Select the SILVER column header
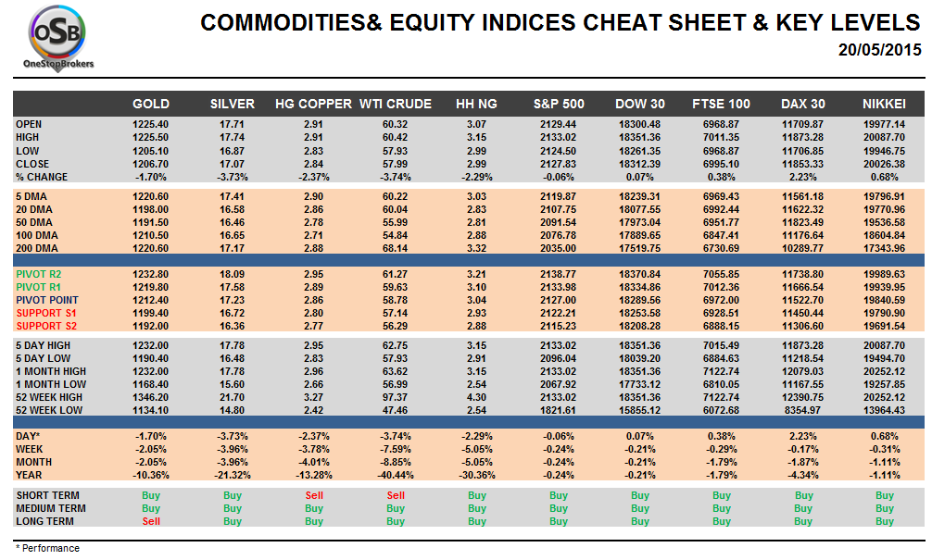 [233, 104]
